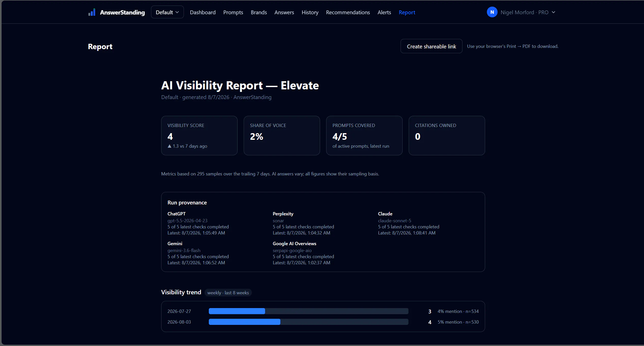Click the 'Print → PDF to download' hint
This screenshot has height=346, width=644.
(x=513, y=46)
